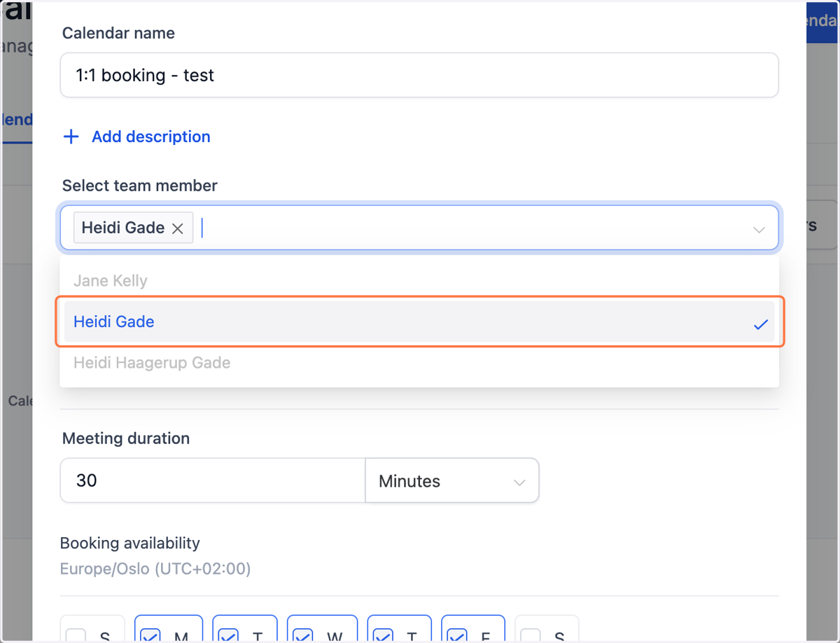Viewport: 840px width, 643px height.
Task: Click the Calendar name input field
Action: click(x=419, y=75)
